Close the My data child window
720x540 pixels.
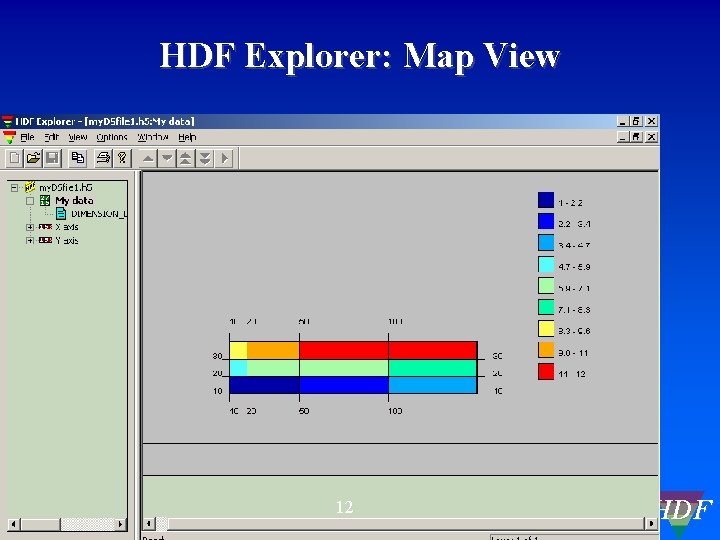pos(651,137)
